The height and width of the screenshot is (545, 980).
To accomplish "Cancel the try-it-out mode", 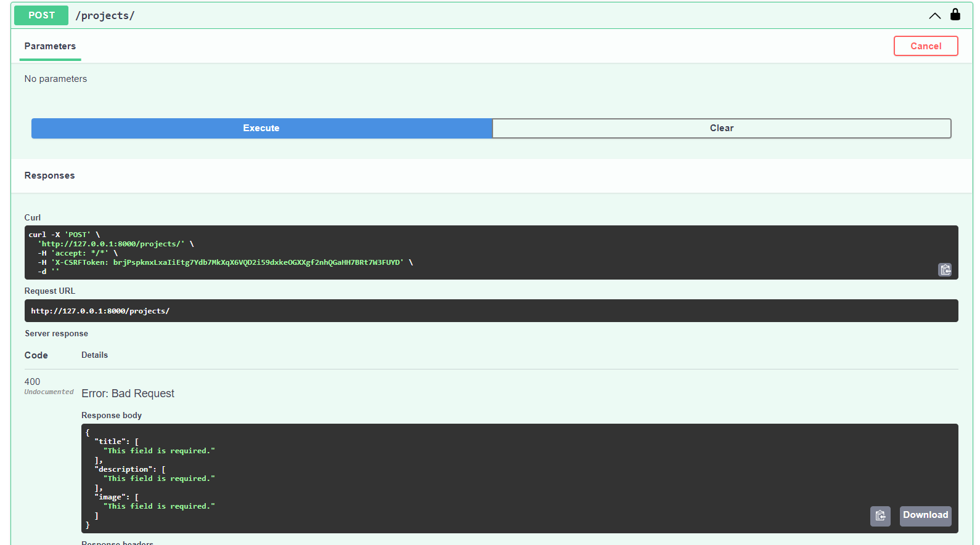I will 926,46.
